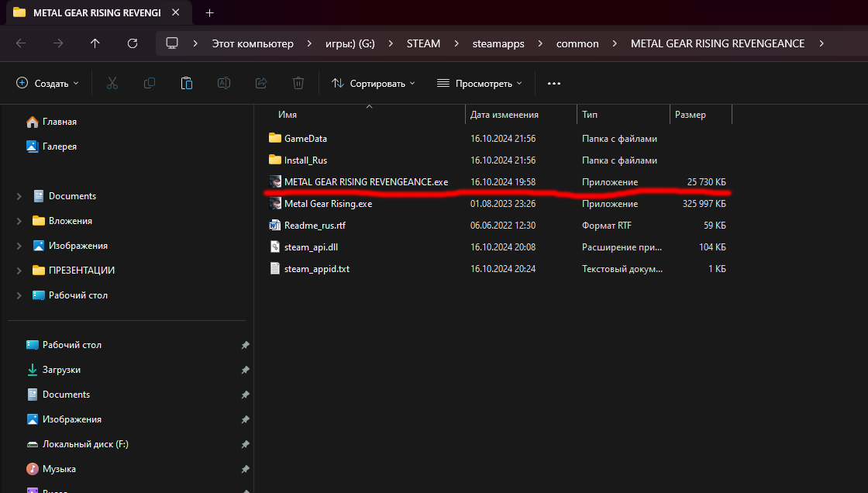Sort by Имя column header
The width and height of the screenshot is (868, 493).
[288, 115]
